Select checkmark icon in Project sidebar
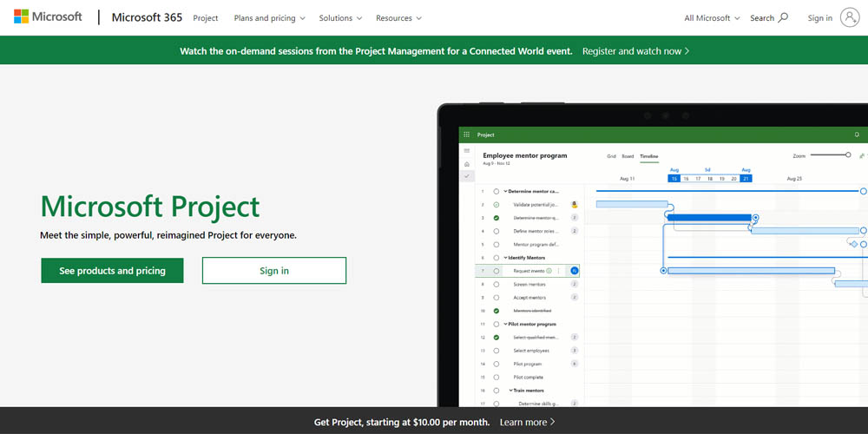 tap(467, 176)
